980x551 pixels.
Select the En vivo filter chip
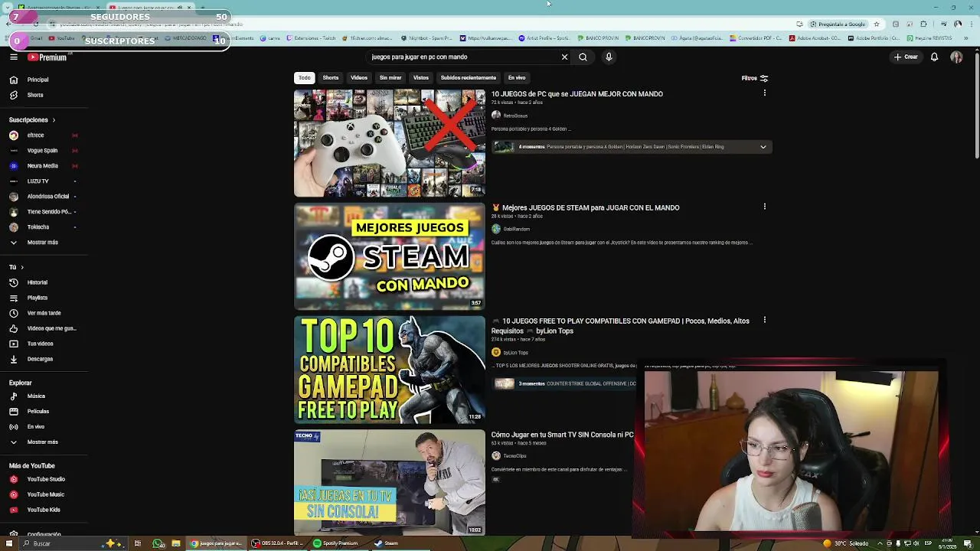coord(517,77)
